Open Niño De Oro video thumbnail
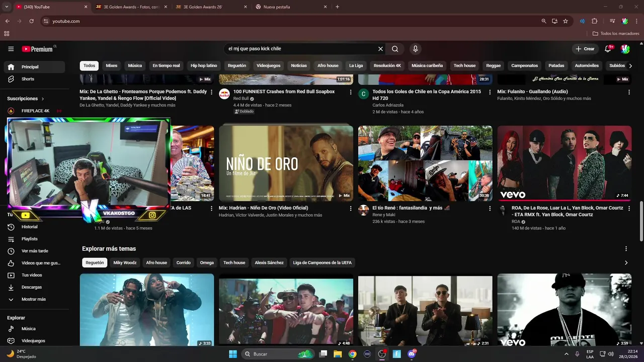 point(286,163)
